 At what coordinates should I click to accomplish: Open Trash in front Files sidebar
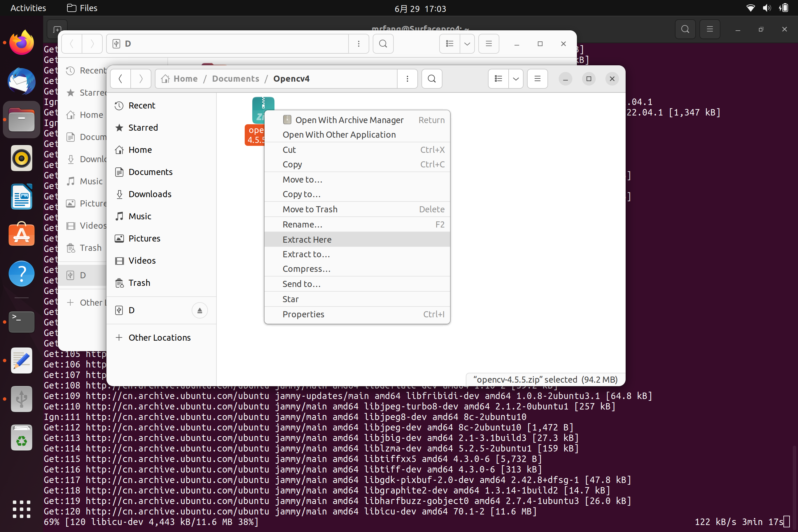coord(162,283)
